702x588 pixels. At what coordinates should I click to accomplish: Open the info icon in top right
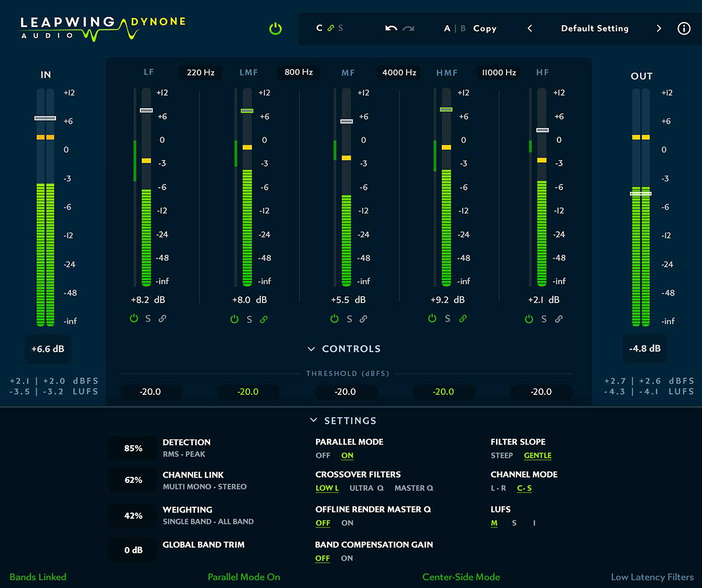683,29
